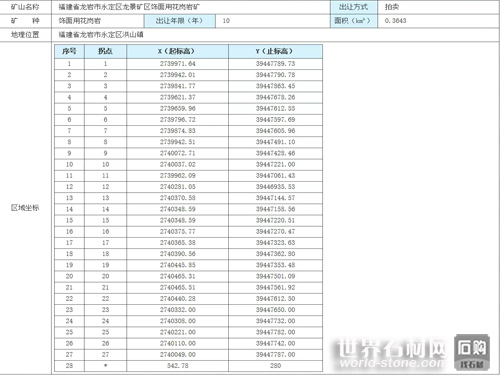Select Y value 39447501.09 in row 20
Screen dimensions: 500x375
(x=275, y=276)
